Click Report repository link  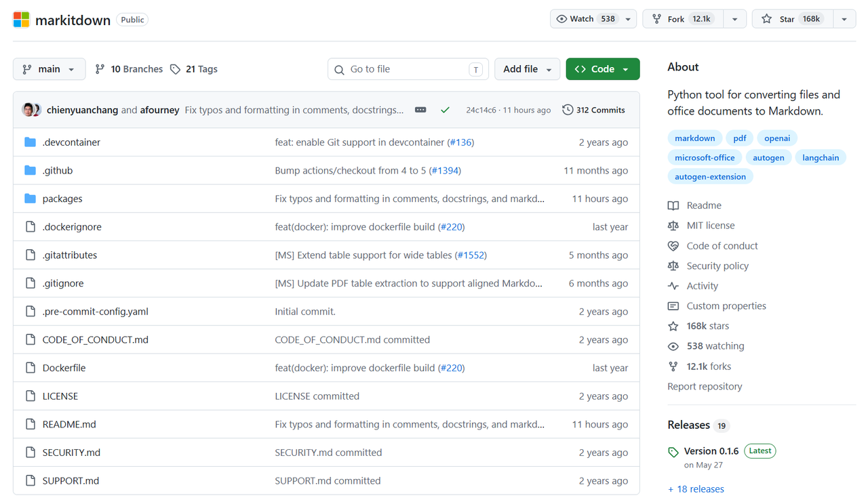(705, 387)
